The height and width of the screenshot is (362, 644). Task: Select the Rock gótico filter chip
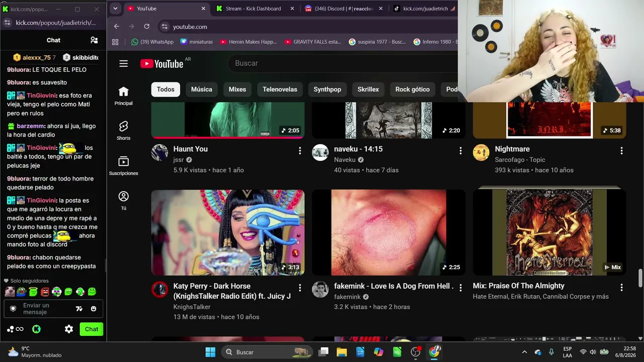pyautogui.click(x=413, y=89)
